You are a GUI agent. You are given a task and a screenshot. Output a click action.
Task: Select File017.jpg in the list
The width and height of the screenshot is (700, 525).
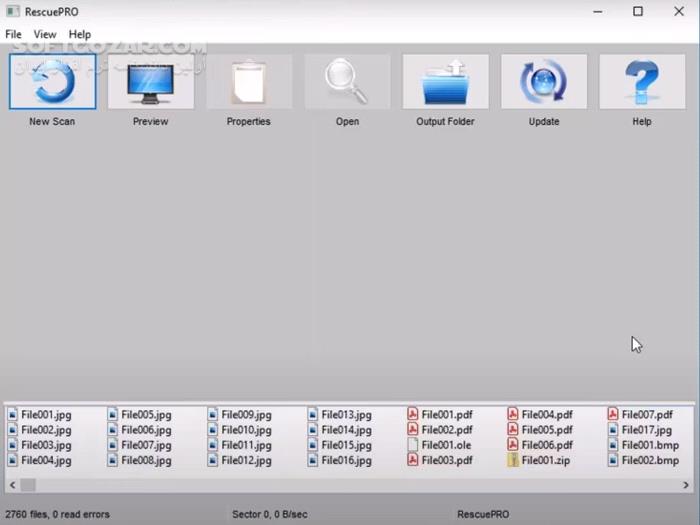[640, 430]
